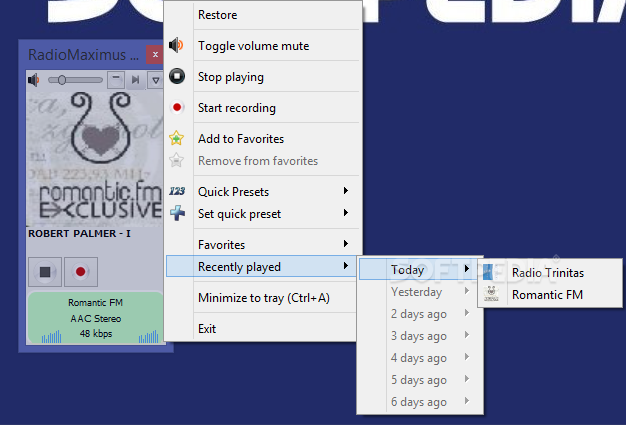Expand the Favorites submenu

coord(263,244)
